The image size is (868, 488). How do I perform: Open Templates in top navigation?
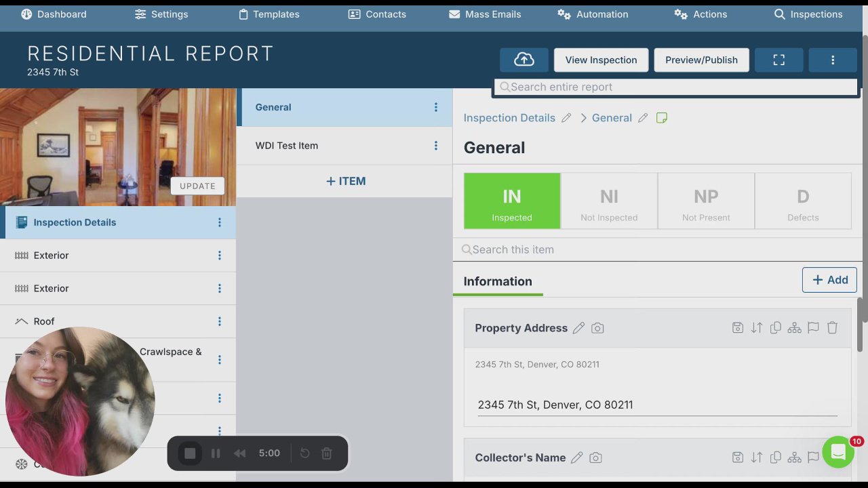coord(269,14)
